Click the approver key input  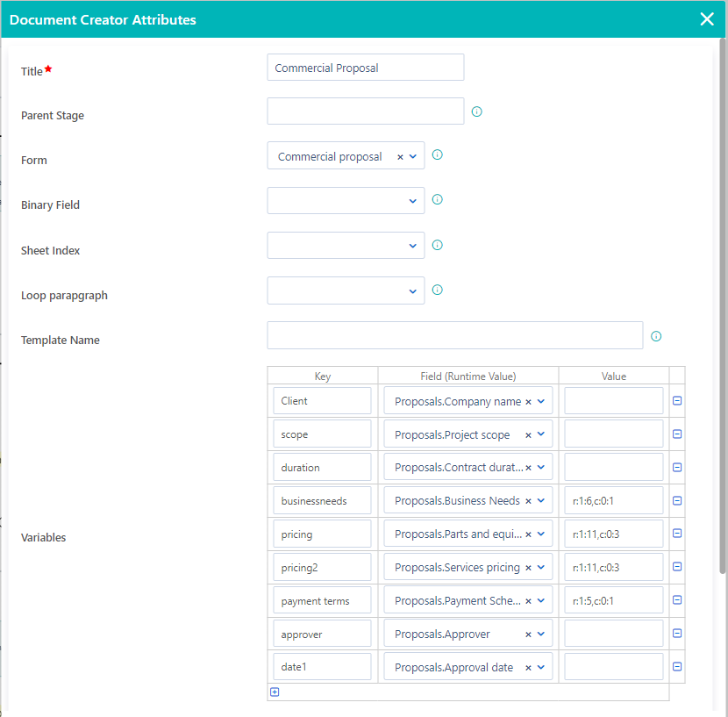322,634
